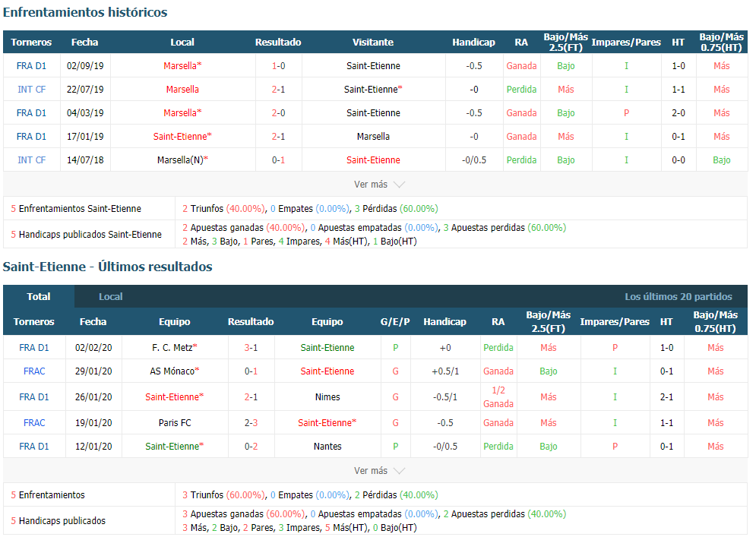Screen dimensions: 756x537
Task: Click Nimes team name
Action: point(327,398)
